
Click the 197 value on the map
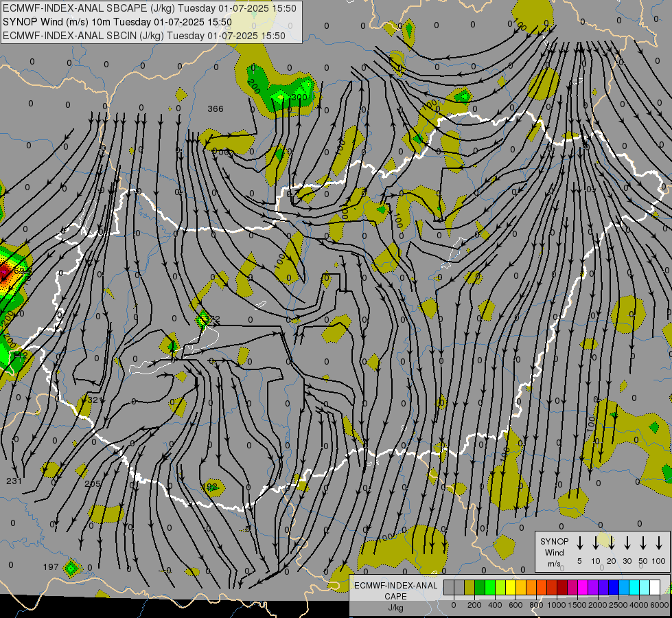pos(51,567)
